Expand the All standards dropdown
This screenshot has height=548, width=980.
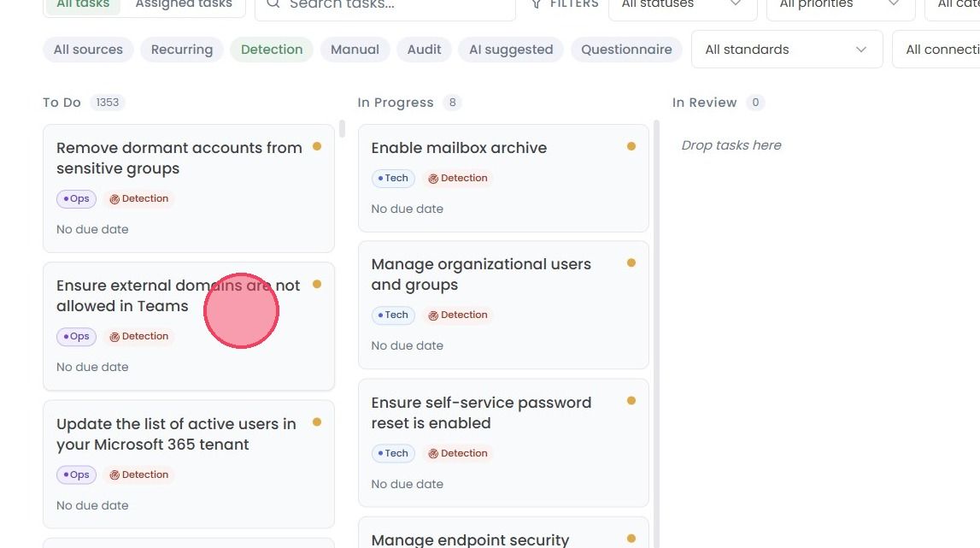787,50
